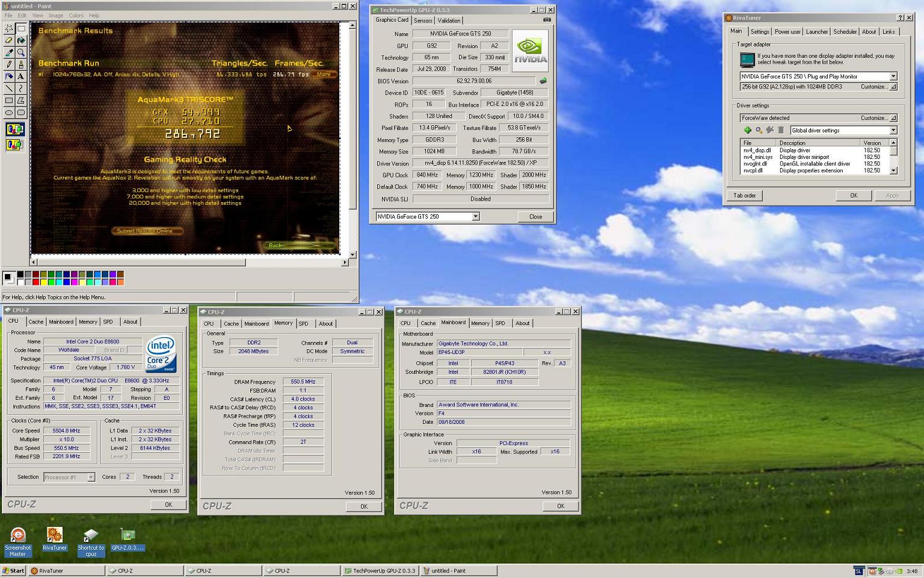Select black color swatch in Paint palette

click(20, 275)
